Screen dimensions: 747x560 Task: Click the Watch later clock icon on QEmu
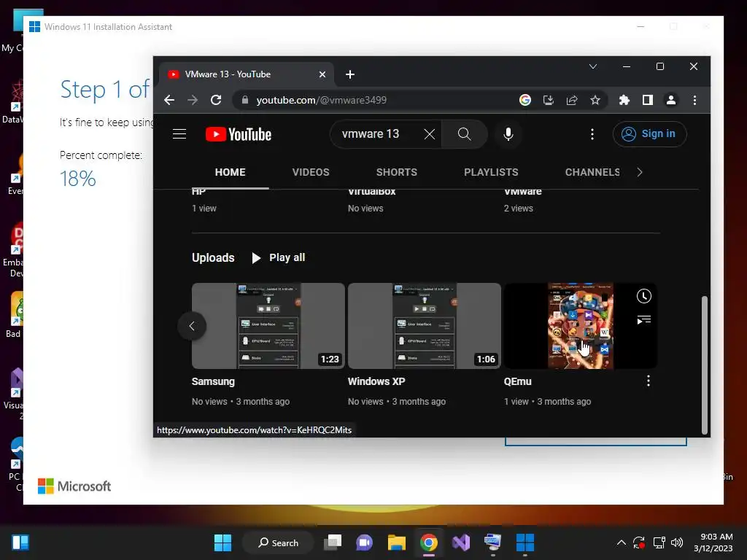[x=643, y=296]
